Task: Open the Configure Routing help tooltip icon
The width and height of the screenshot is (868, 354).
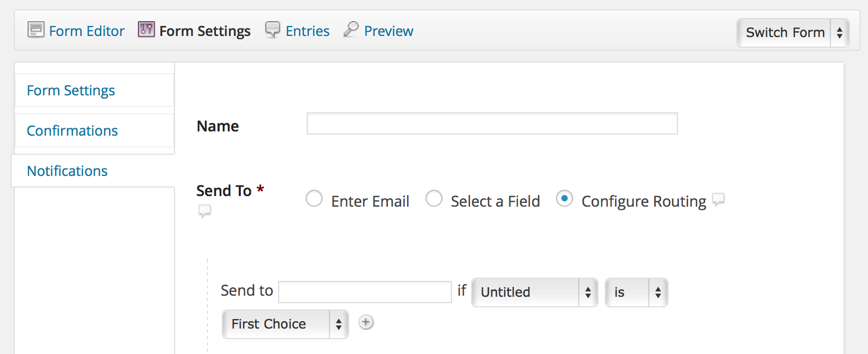Action: [x=719, y=199]
